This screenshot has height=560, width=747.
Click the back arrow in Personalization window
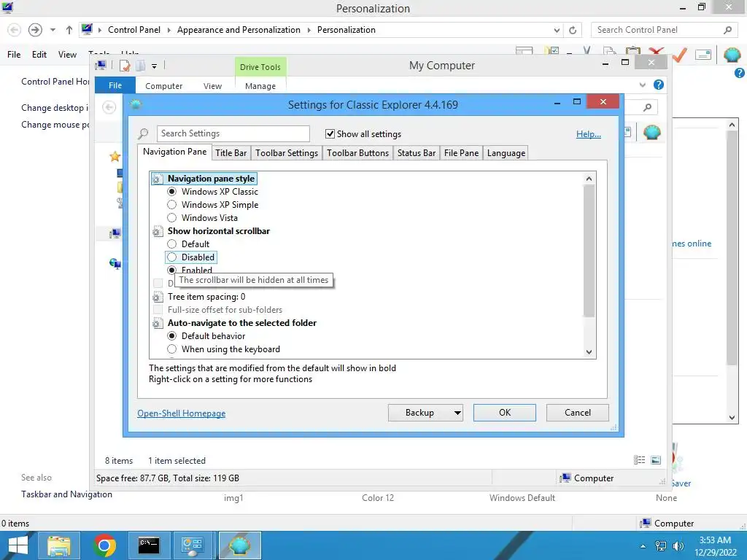15,30
